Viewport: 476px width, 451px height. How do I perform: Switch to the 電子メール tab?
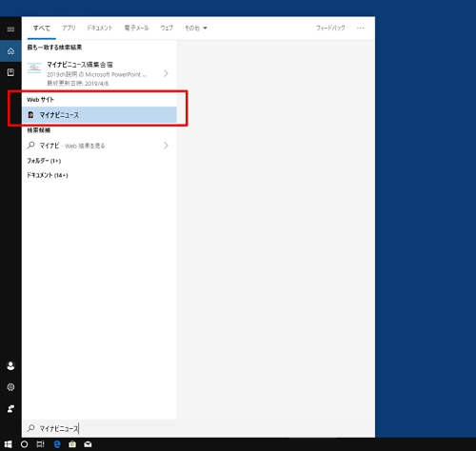point(136,29)
